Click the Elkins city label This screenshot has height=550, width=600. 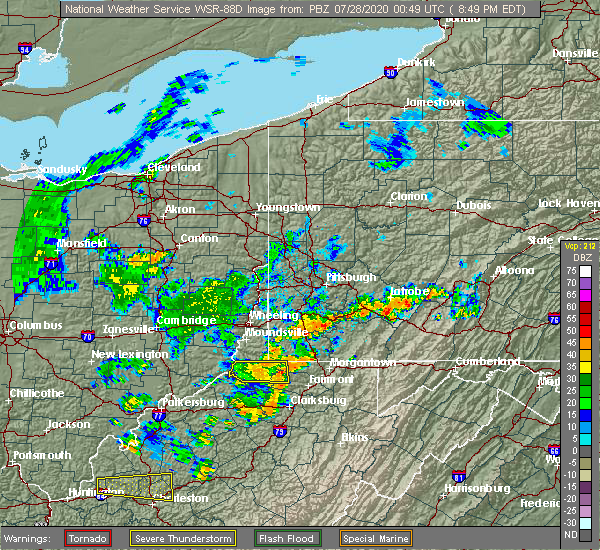(x=355, y=437)
